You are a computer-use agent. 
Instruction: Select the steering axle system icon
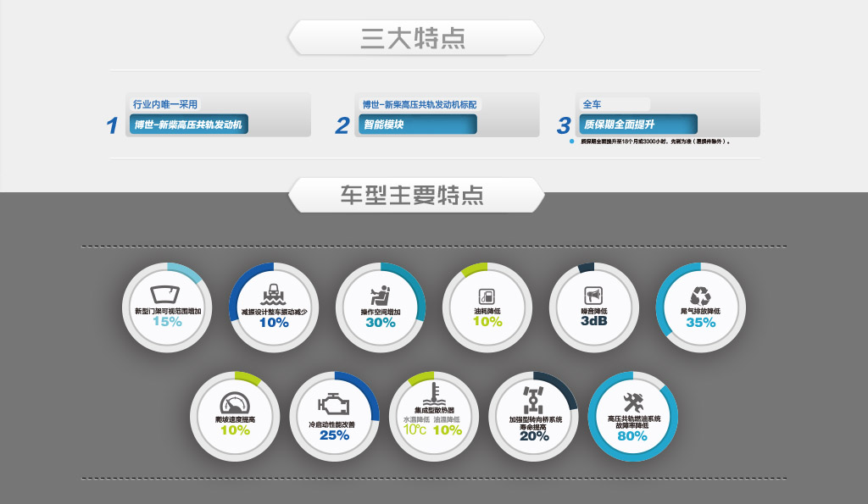click(533, 399)
